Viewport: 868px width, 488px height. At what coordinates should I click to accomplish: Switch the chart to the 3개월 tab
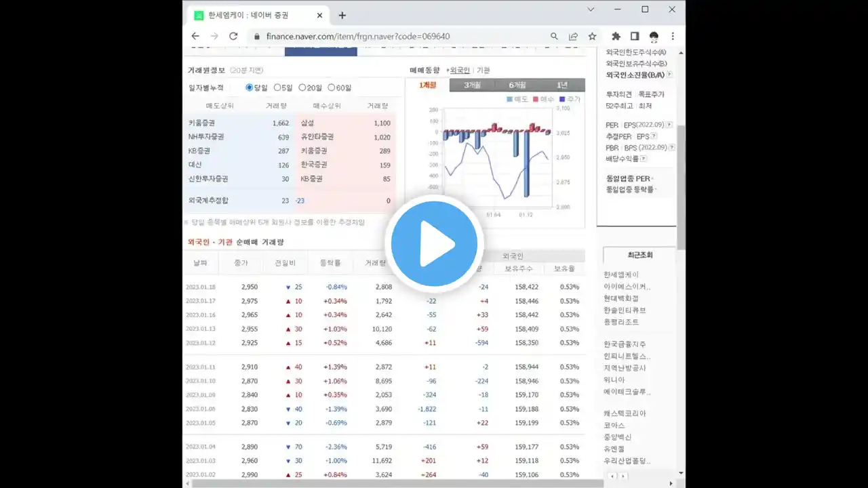(472, 85)
